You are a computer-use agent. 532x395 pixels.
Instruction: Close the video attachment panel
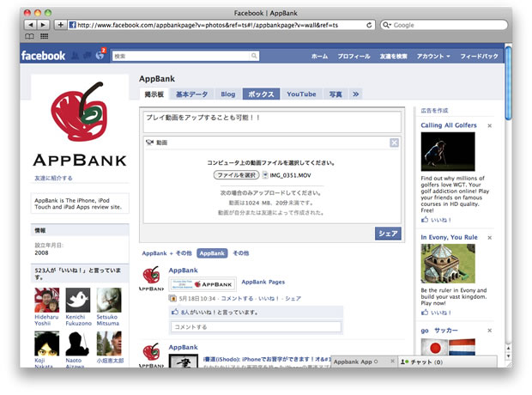coord(394,143)
